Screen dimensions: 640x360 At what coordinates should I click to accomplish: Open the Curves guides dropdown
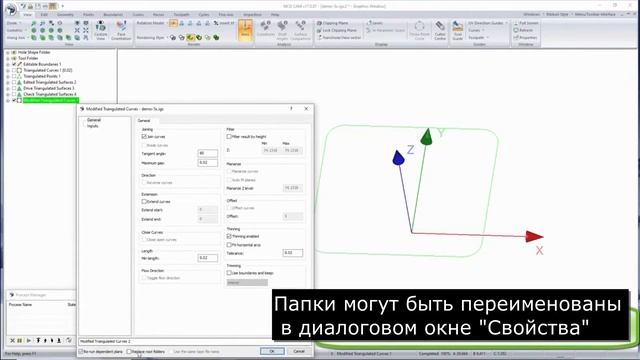pos(476,30)
